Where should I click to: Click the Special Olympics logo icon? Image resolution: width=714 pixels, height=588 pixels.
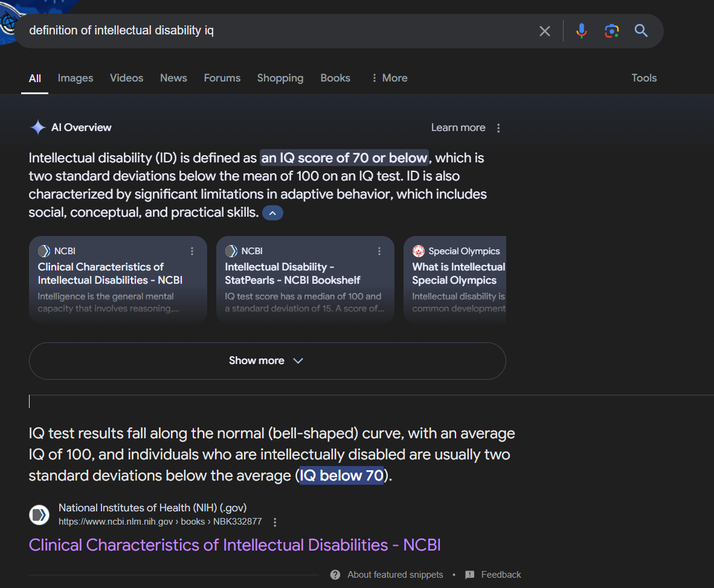point(418,251)
